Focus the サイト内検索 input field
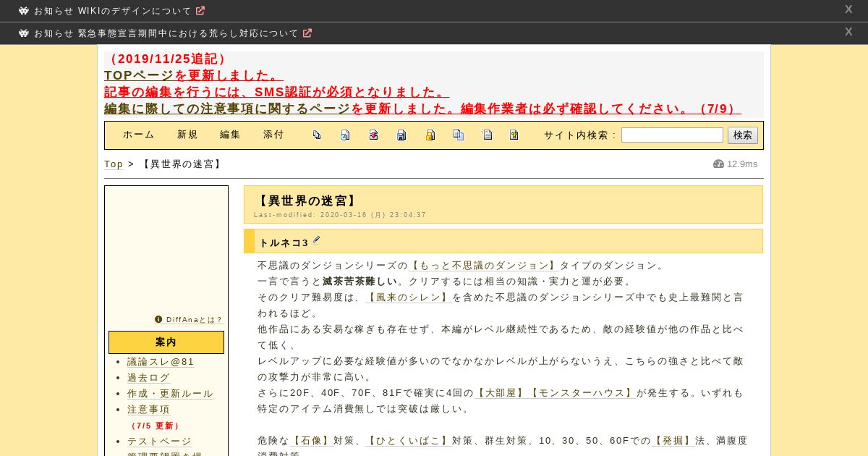 [672, 135]
